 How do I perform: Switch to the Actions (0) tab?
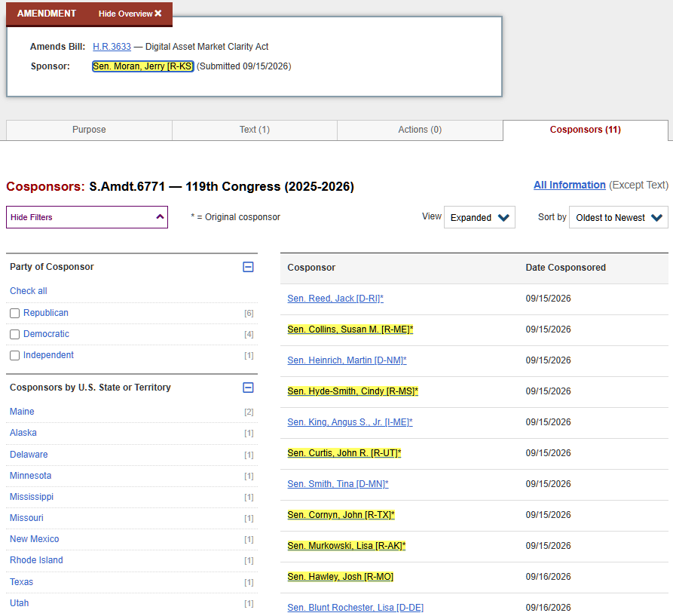pyautogui.click(x=420, y=130)
